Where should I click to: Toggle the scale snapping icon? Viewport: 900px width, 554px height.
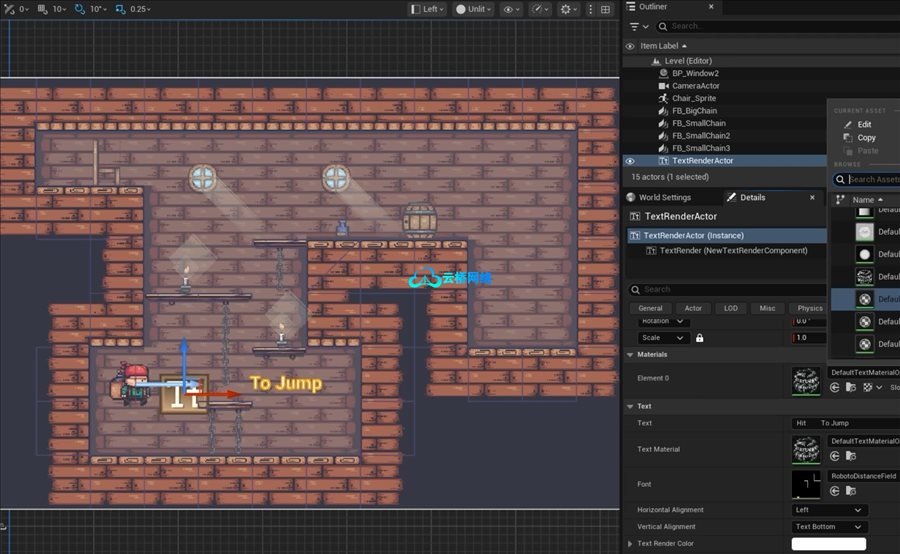(120, 9)
